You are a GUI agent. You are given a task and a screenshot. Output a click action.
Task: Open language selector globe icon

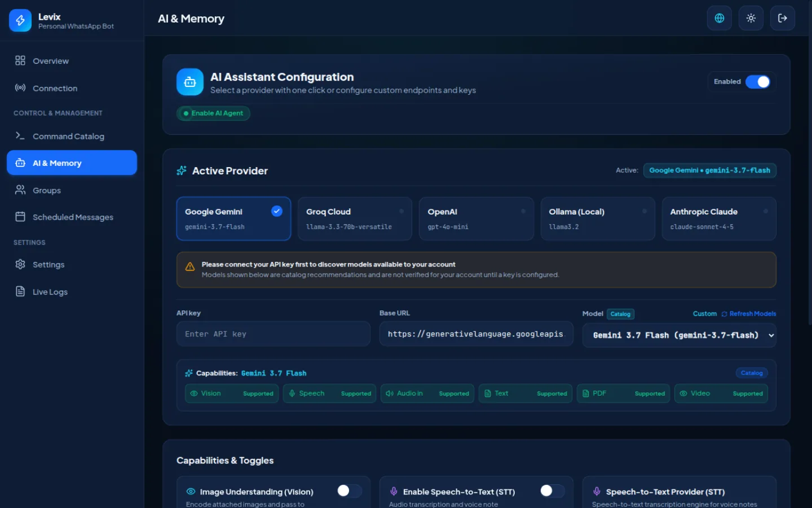(x=720, y=18)
